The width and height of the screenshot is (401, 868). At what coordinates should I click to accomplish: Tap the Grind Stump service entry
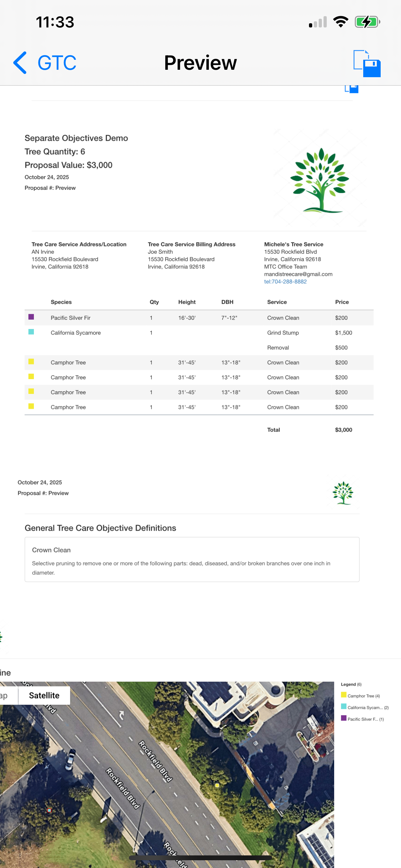click(x=283, y=333)
